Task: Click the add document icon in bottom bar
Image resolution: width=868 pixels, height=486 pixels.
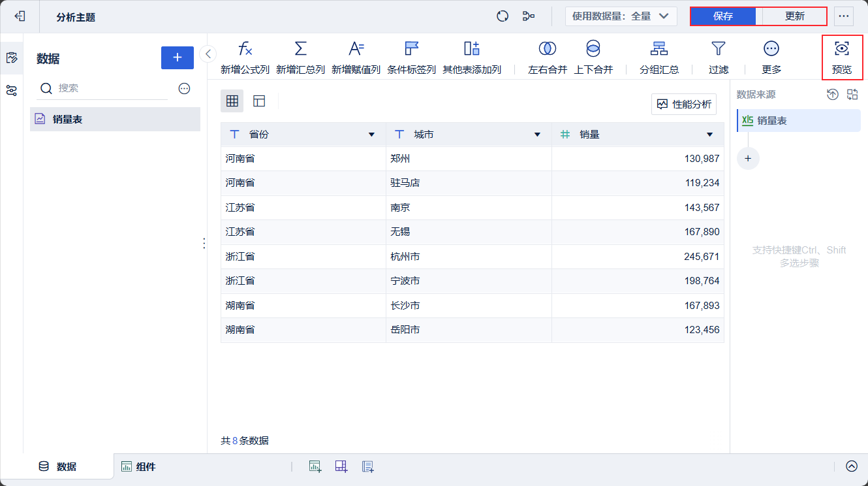Action: tap(368, 466)
